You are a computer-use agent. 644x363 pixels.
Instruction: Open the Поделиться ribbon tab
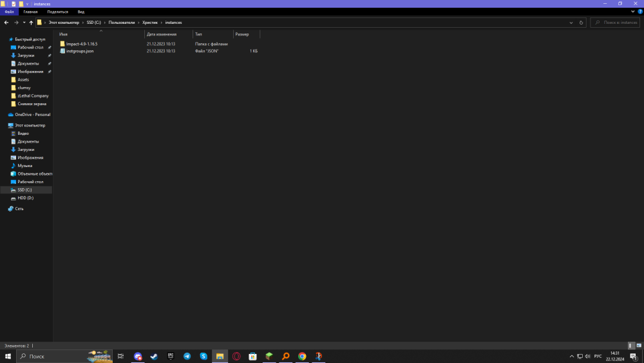pyautogui.click(x=57, y=12)
